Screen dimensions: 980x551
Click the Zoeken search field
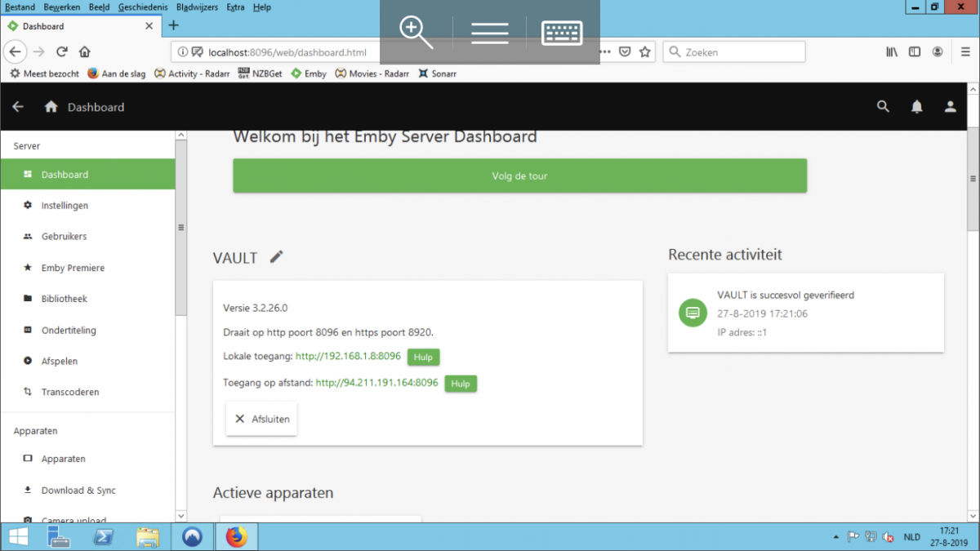(733, 52)
